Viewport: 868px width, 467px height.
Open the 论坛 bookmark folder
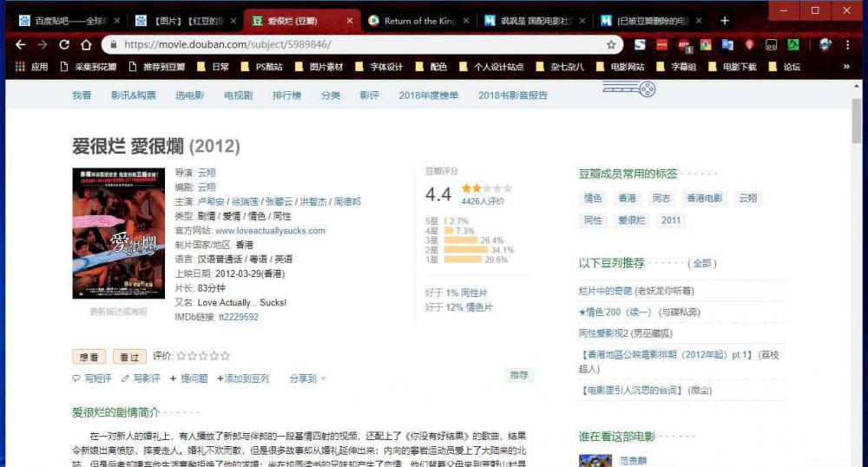point(785,66)
